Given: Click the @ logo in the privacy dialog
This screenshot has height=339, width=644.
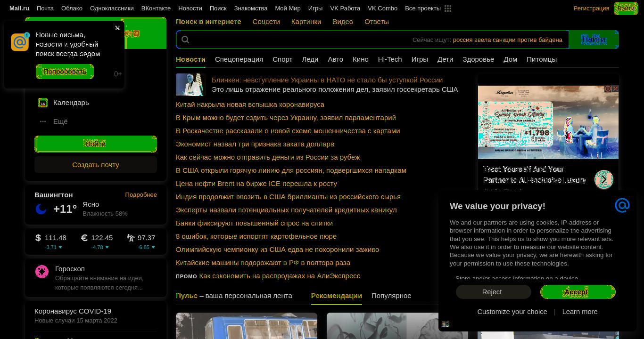Looking at the screenshot, I should (x=622, y=205).
